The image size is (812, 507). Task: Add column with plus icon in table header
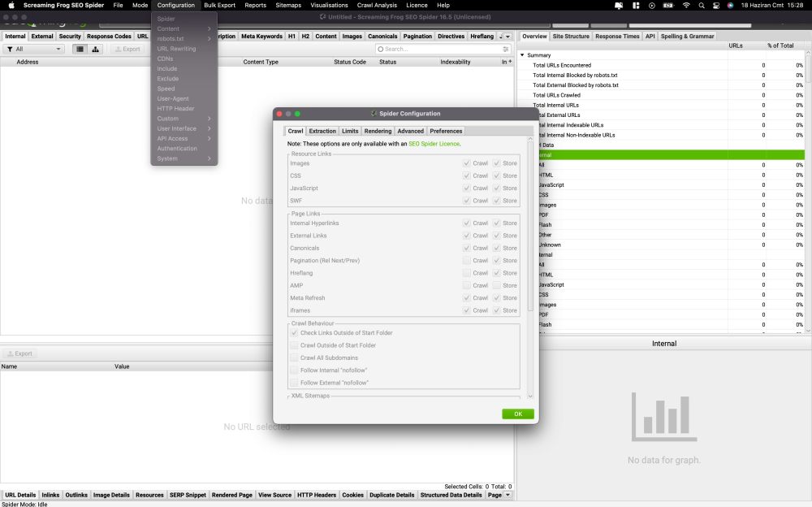[x=510, y=62]
